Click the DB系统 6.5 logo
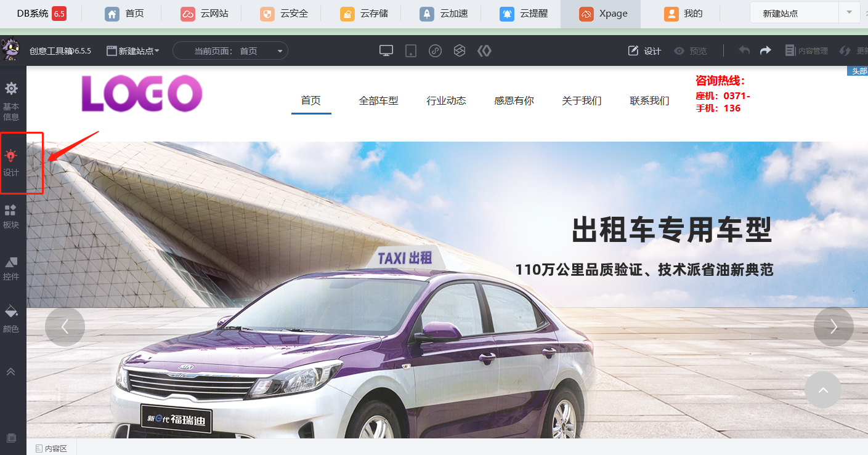The height and width of the screenshot is (455, 868). coord(41,14)
